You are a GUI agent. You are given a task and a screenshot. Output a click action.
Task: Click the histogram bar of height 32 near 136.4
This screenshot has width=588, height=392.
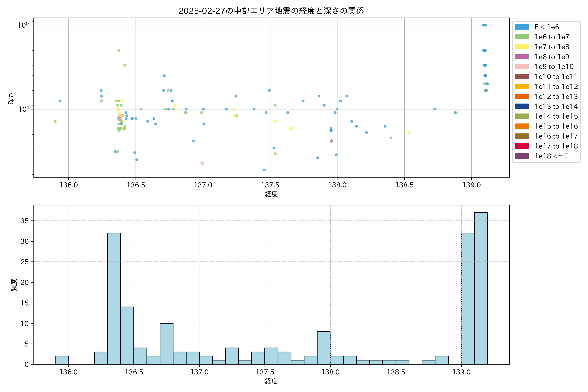(114, 299)
